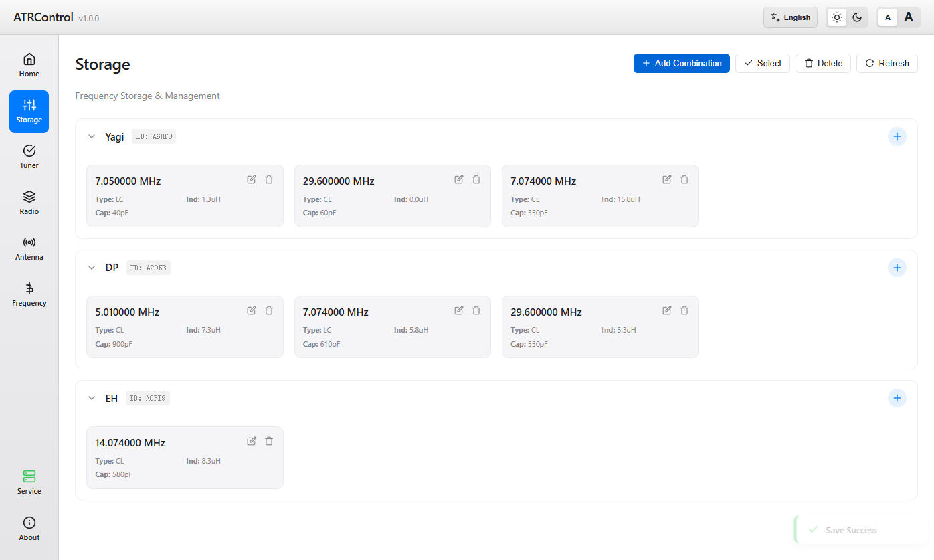Delete the DP 29.600000 MHz entry
This screenshot has width=934, height=560.
tap(684, 310)
